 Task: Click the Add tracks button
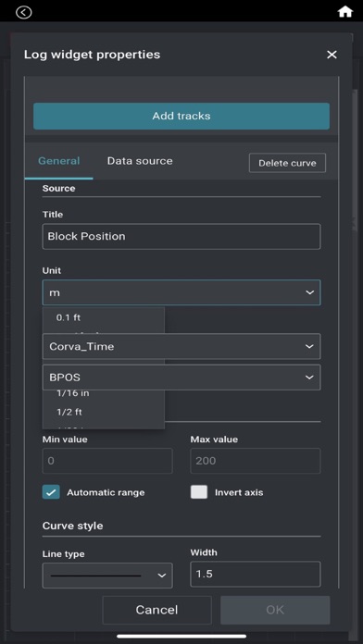coord(181,116)
